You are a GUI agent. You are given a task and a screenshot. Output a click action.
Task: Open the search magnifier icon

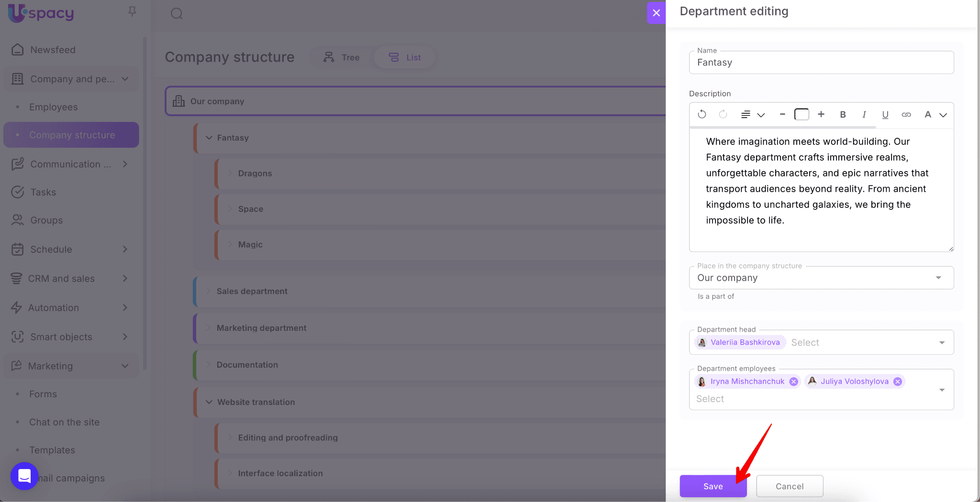point(177,13)
